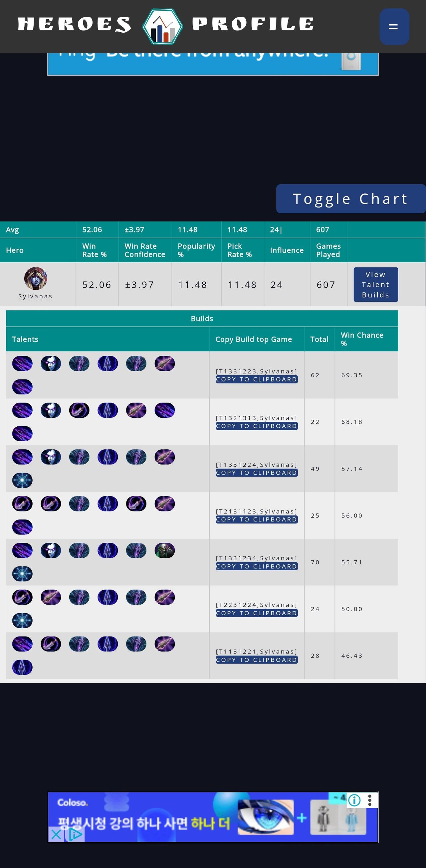
Task: Click the Heroes Profile hexagon logo
Action: point(162,27)
